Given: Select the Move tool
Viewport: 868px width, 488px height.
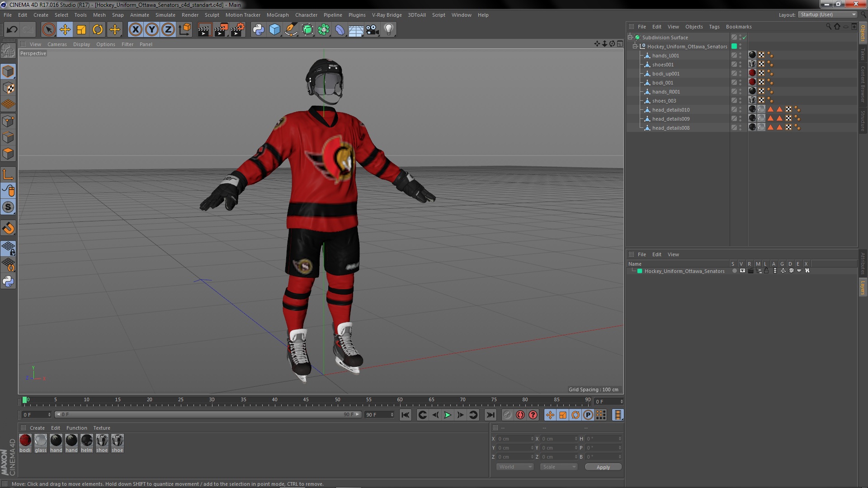Looking at the screenshot, I should coord(65,30).
